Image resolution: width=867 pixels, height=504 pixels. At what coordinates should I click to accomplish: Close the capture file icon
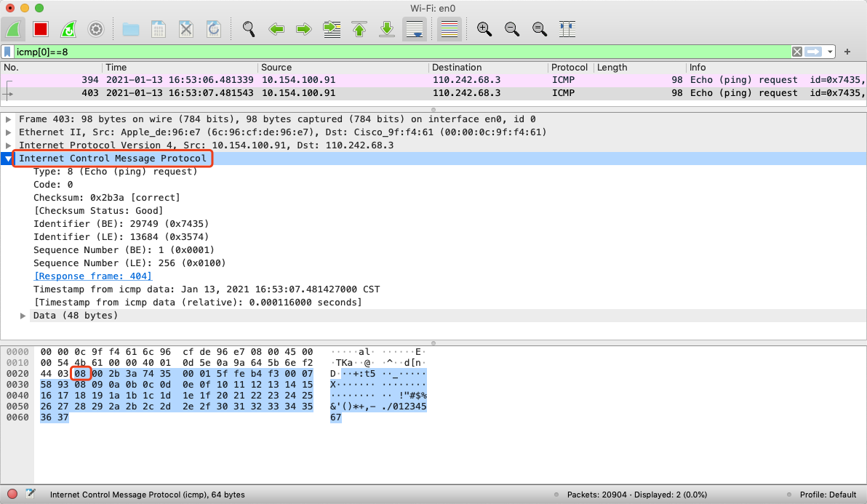tap(186, 29)
